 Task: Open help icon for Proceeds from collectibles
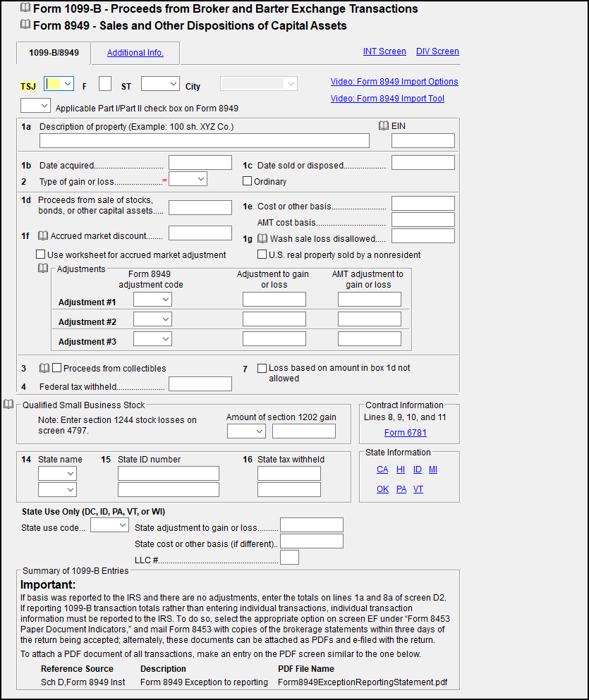pyautogui.click(x=44, y=368)
